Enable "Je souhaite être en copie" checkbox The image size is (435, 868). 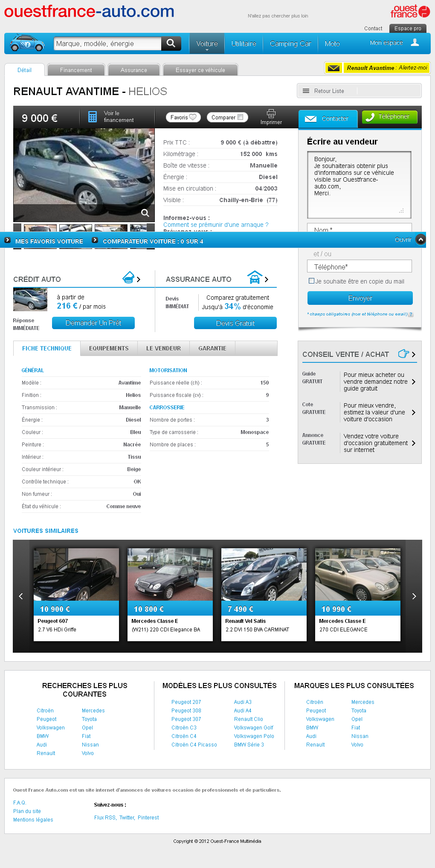click(311, 281)
